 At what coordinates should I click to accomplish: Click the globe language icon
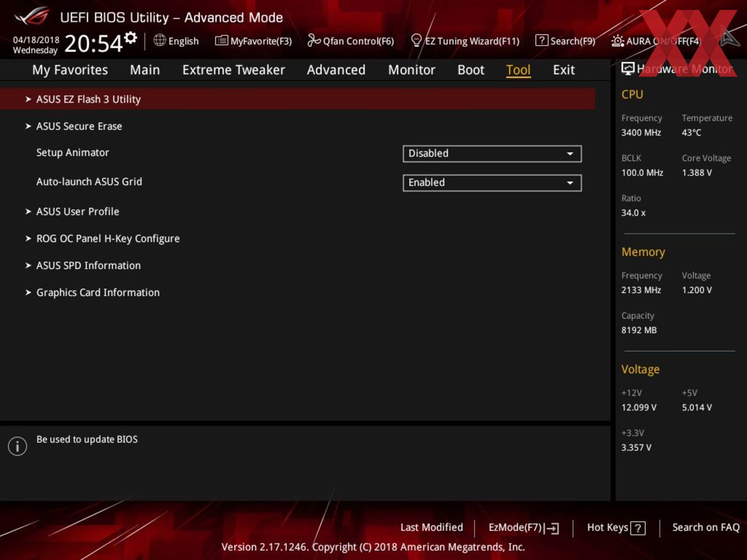pyautogui.click(x=159, y=40)
